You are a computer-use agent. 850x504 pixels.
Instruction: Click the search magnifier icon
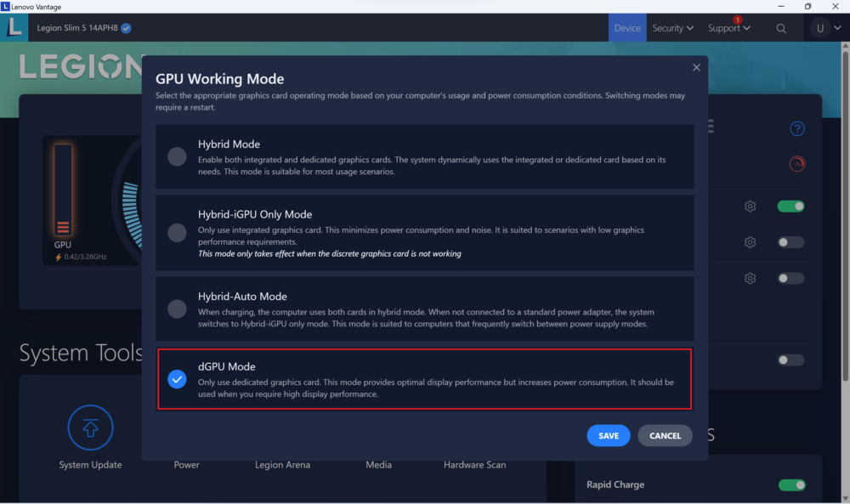pos(781,28)
